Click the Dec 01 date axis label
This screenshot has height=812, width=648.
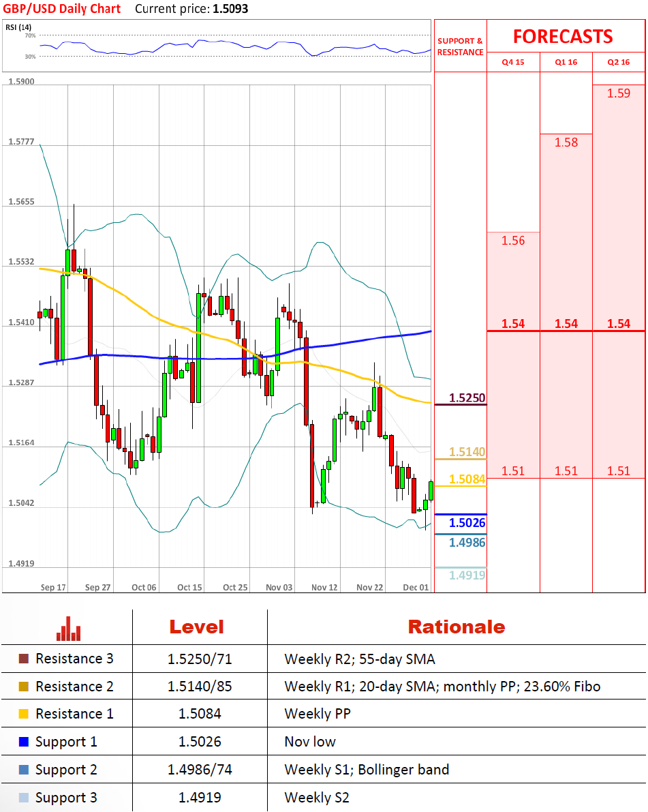[416, 587]
